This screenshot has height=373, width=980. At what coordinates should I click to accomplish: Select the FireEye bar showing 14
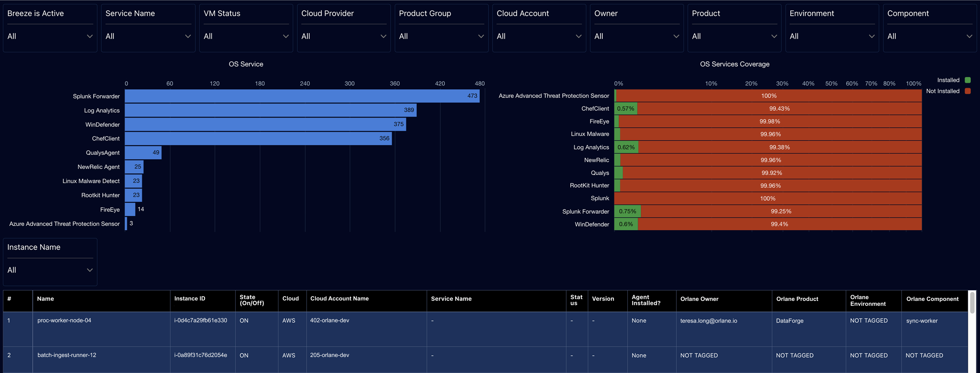[130, 209]
